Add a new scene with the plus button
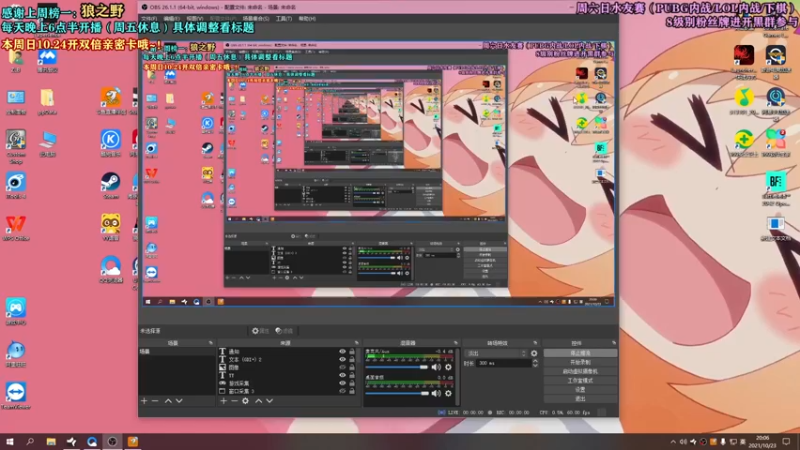800x450 pixels. pos(144,401)
